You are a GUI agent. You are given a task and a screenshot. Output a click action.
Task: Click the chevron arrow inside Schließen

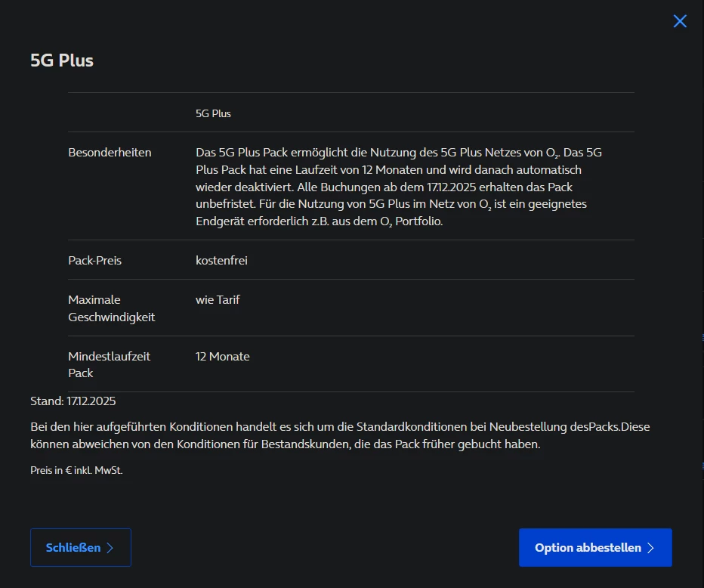tap(110, 548)
